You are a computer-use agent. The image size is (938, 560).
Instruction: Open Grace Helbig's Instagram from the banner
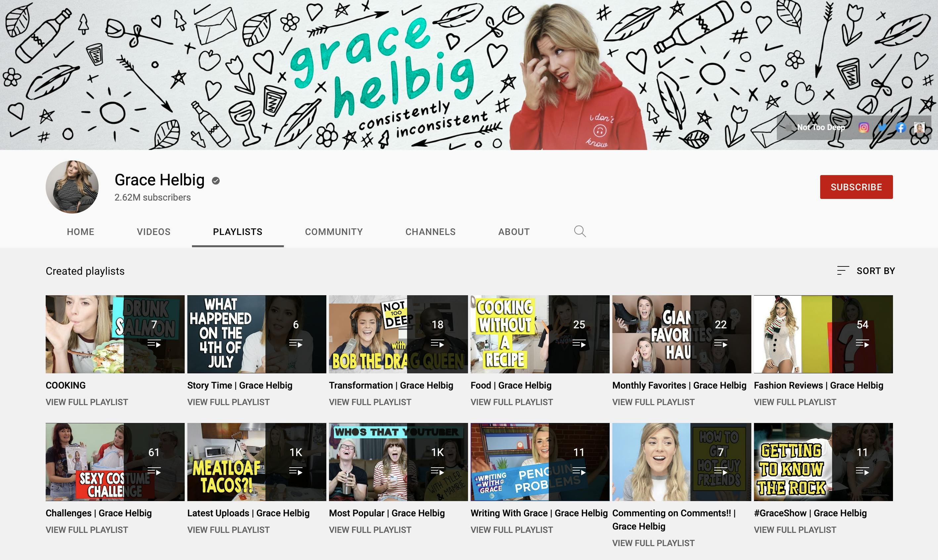click(x=864, y=127)
